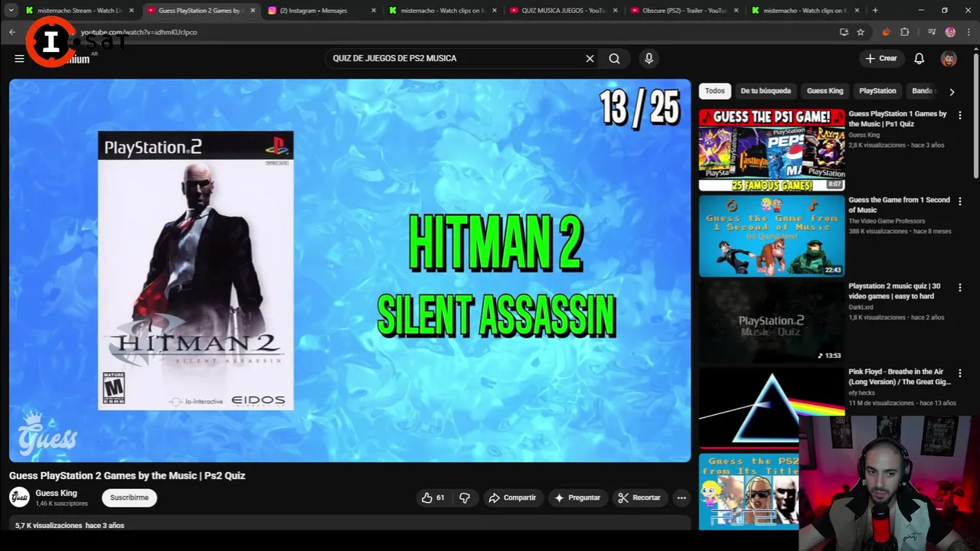
Task: Click the Guess King watermark in video corner
Action: (47, 433)
